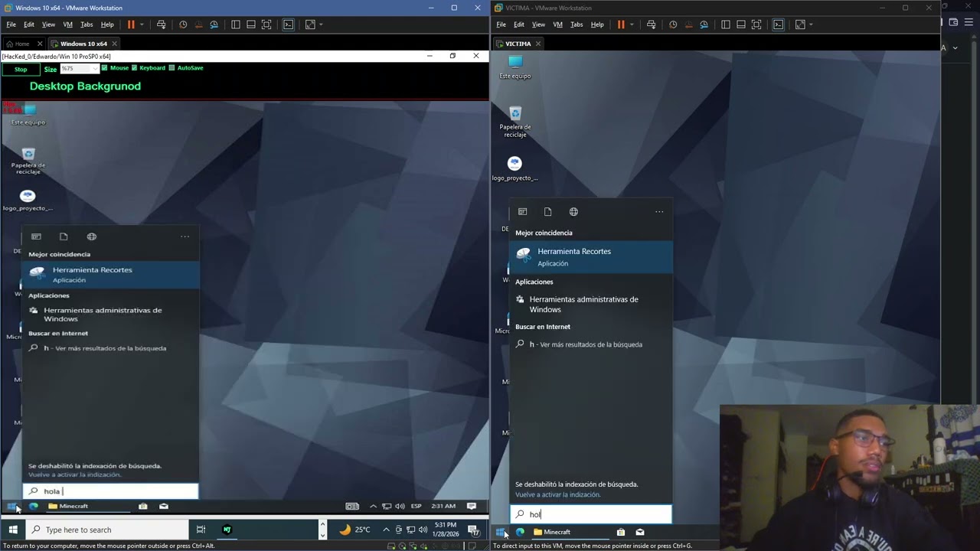The image size is (980, 551).
Task: Open File menu in Windows 10 x64 window
Action: [x=11, y=24]
